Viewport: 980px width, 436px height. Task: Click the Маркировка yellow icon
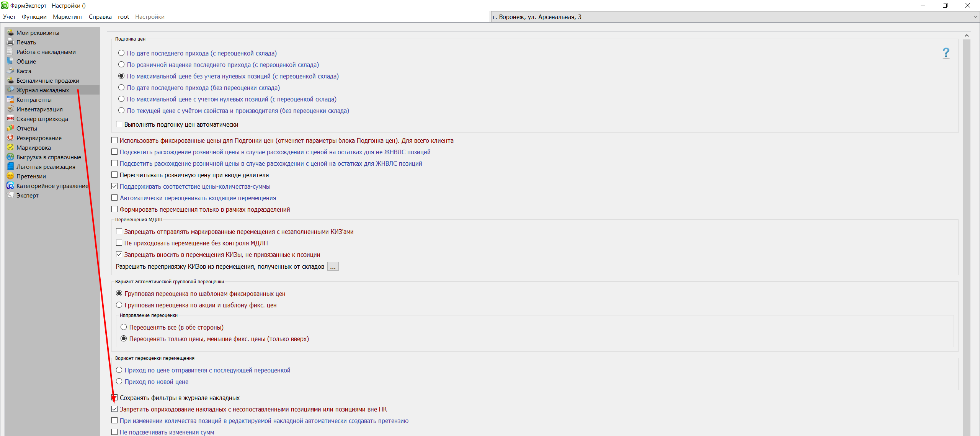10,147
